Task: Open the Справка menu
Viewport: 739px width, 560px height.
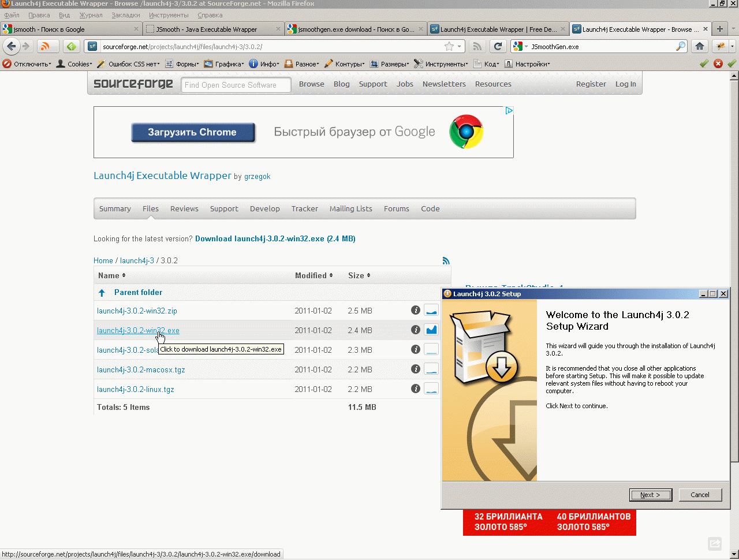Action: pyautogui.click(x=210, y=15)
